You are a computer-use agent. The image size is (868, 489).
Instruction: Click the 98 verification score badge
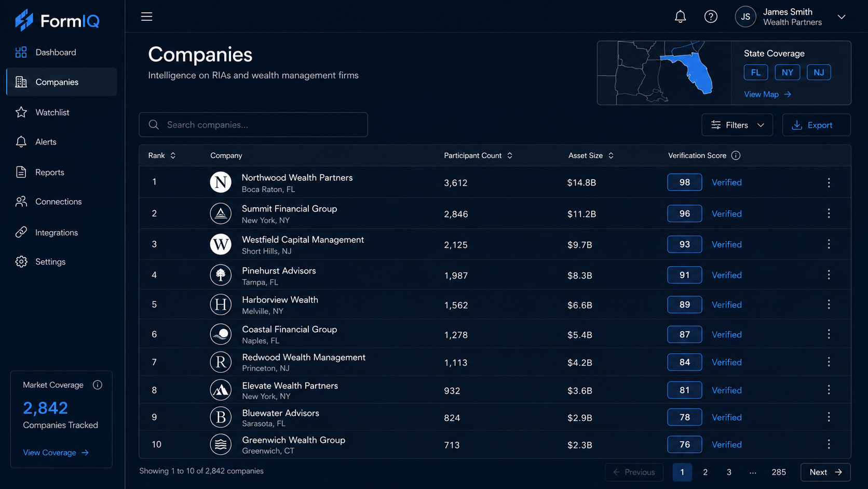pyautogui.click(x=685, y=182)
